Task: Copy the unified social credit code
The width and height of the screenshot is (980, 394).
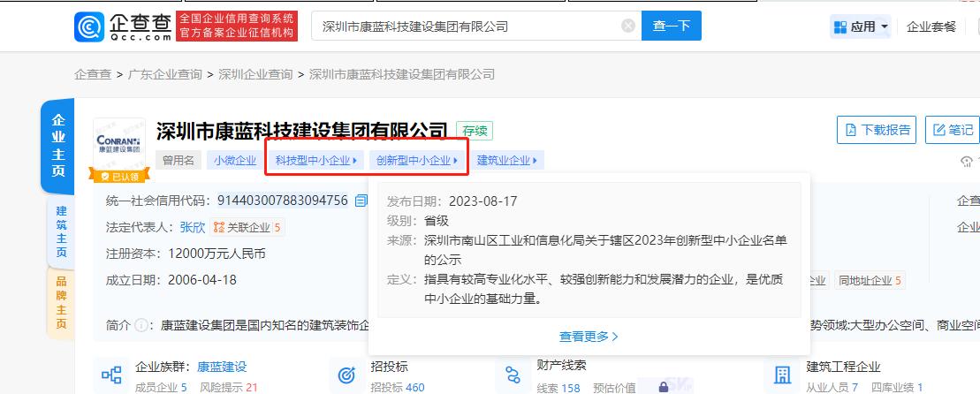Action: pyautogui.click(x=361, y=201)
